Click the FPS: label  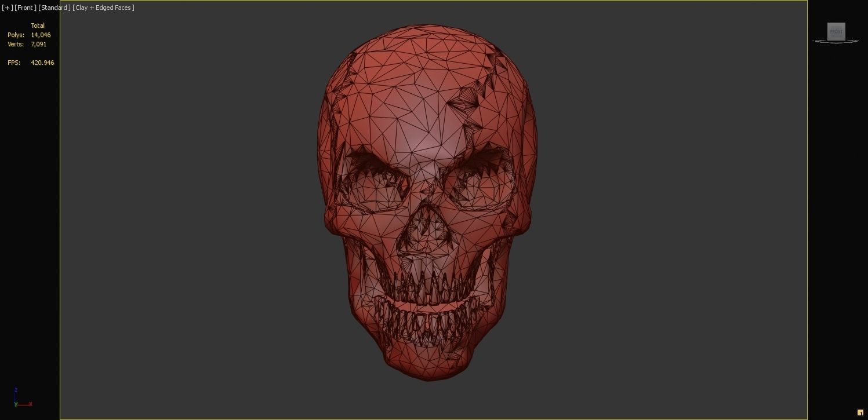[x=14, y=63]
